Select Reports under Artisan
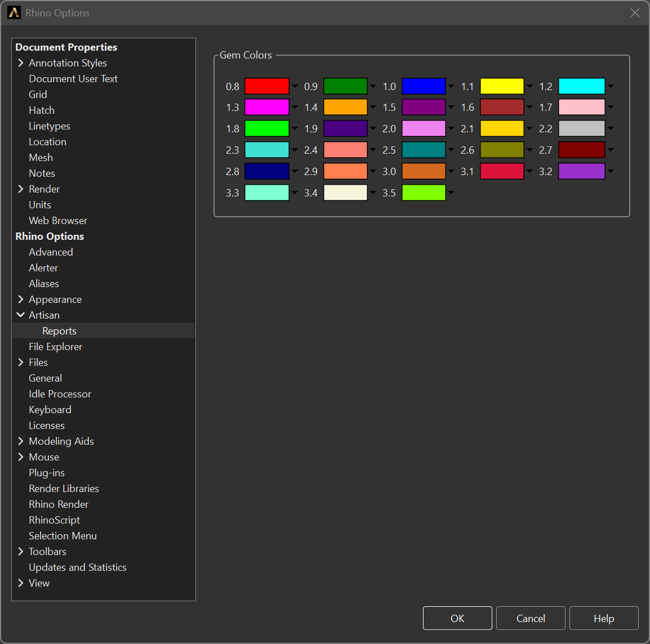The image size is (650, 644). coord(59,330)
